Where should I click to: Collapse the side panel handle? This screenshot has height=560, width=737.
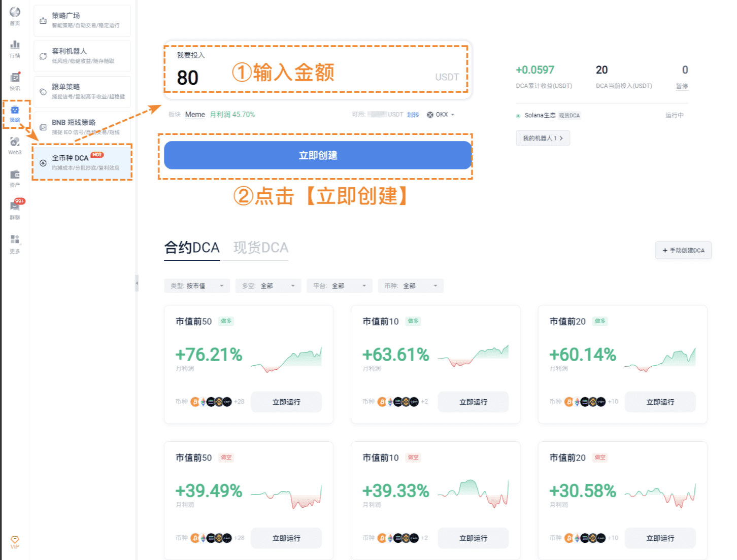(137, 283)
